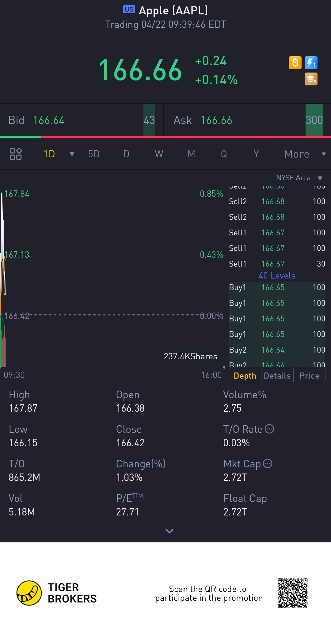
Task: Tap the +0.14% change percentage
Action: tap(216, 80)
